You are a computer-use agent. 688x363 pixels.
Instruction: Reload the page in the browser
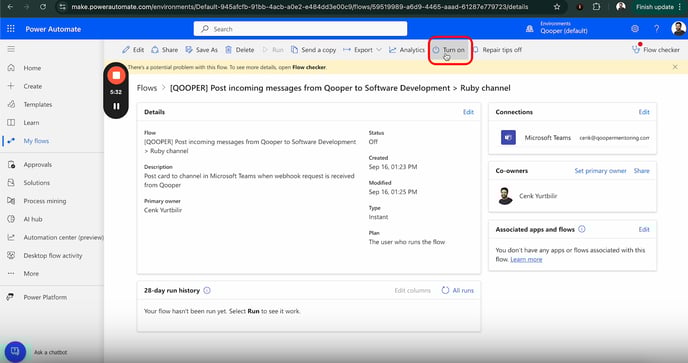(x=43, y=7)
